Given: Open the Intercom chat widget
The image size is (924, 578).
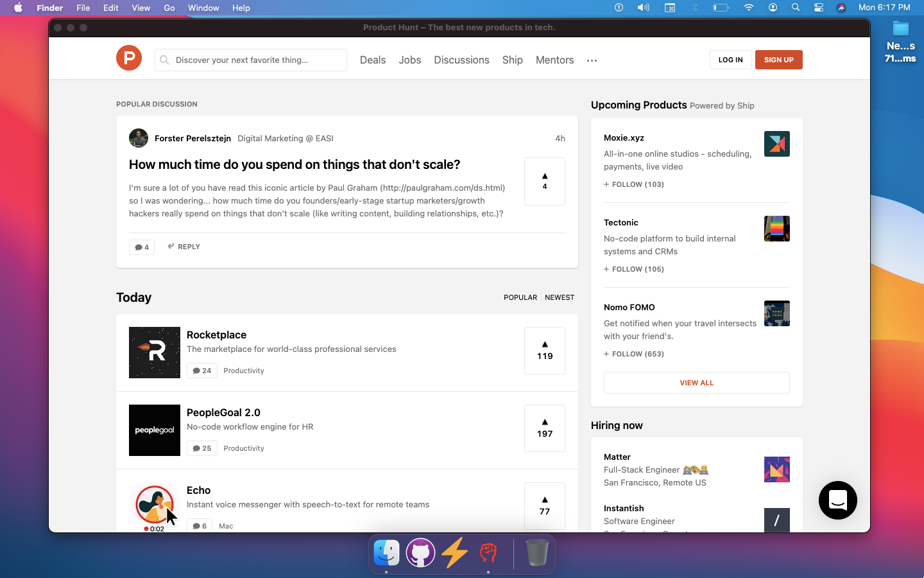Looking at the screenshot, I should point(837,500).
